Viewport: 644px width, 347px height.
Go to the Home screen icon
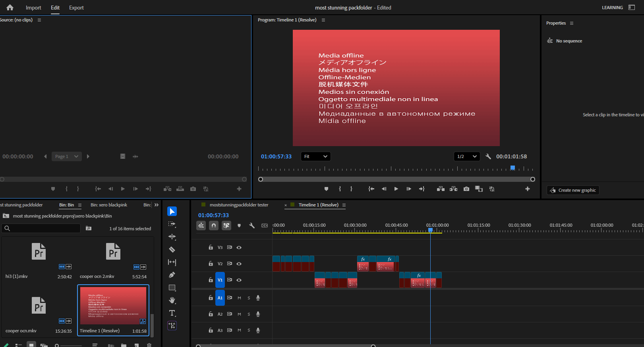10,8
